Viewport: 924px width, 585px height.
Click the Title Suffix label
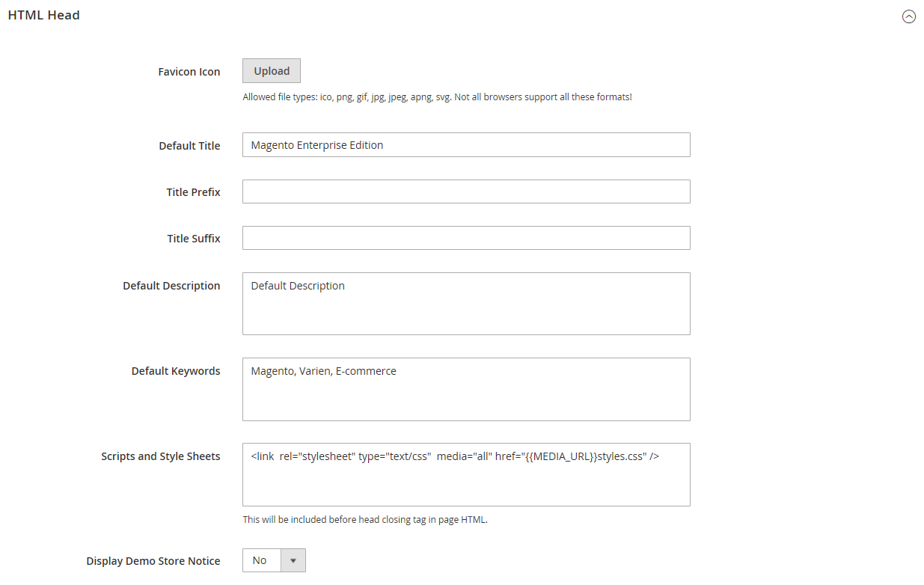click(194, 239)
